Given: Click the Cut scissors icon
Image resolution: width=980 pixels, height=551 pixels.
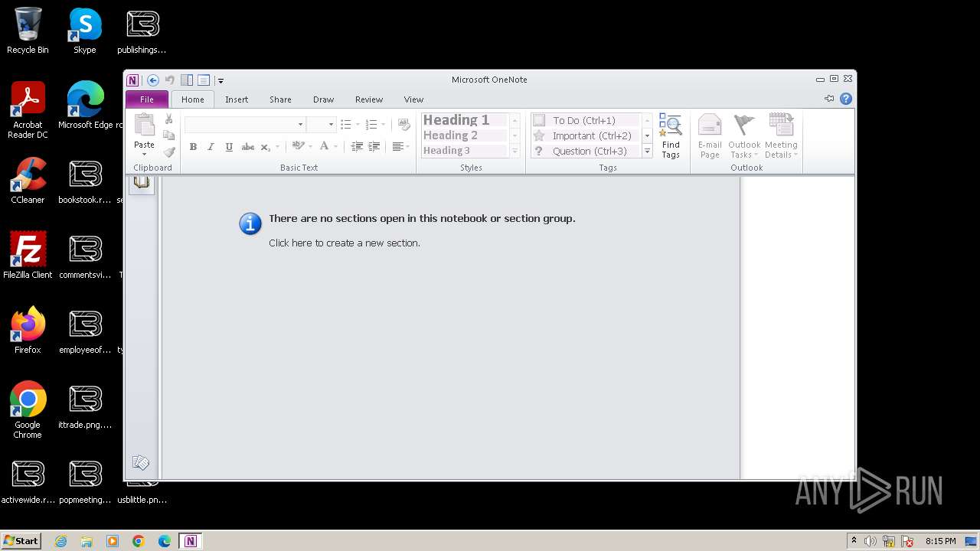Looking at the screenshot, I should coord(169,119).
